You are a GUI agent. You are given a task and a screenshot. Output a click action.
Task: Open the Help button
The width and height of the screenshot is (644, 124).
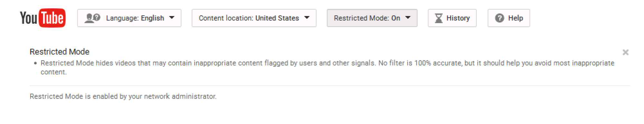pos(509,18)
